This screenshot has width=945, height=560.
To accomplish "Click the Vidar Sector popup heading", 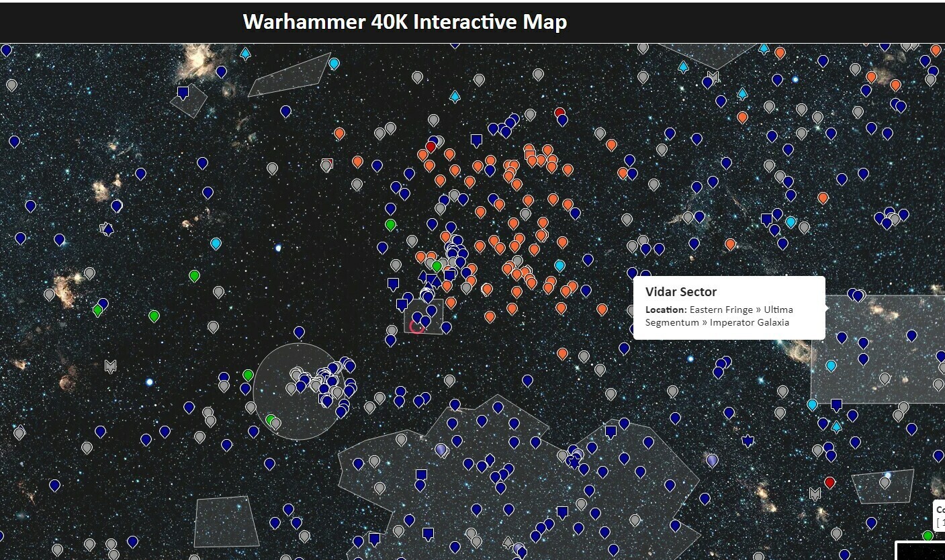I will 681,291.
